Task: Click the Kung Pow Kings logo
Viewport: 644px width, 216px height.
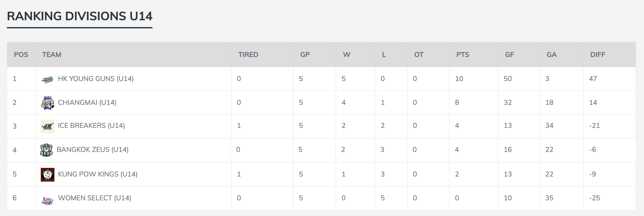Action: point(47,174)
